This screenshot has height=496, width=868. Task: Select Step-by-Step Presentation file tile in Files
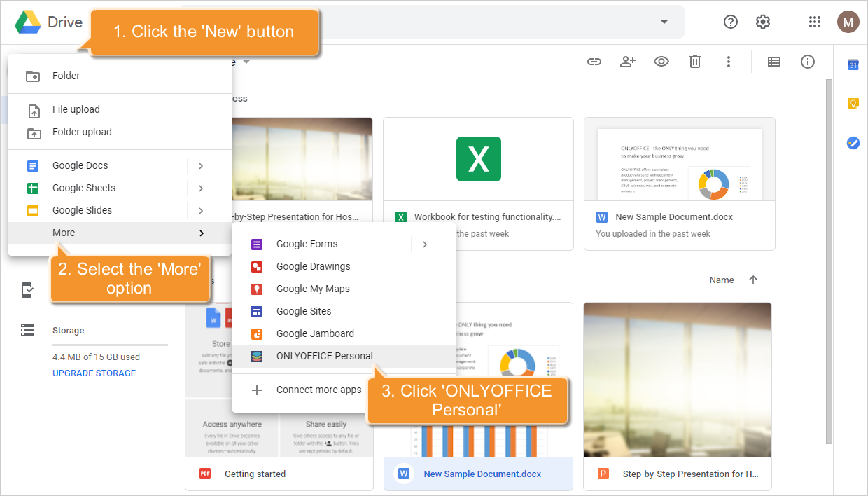point(678,397)
